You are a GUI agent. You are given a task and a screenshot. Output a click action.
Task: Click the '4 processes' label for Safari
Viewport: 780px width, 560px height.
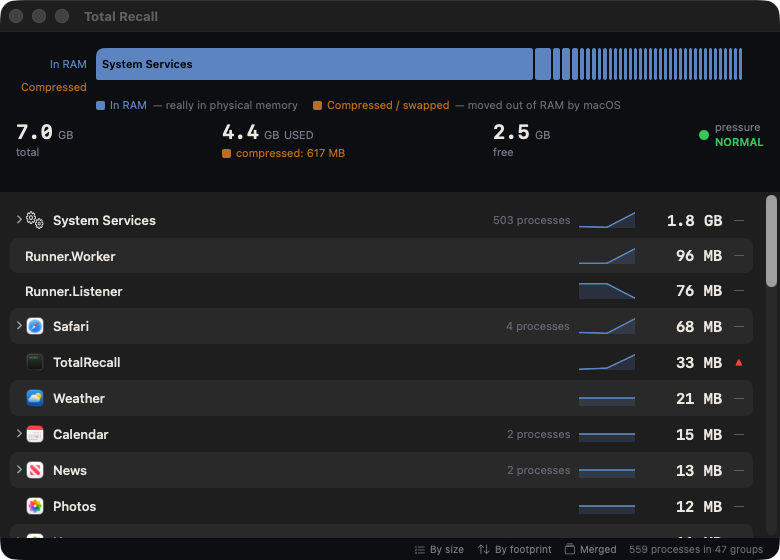(538, 326)
